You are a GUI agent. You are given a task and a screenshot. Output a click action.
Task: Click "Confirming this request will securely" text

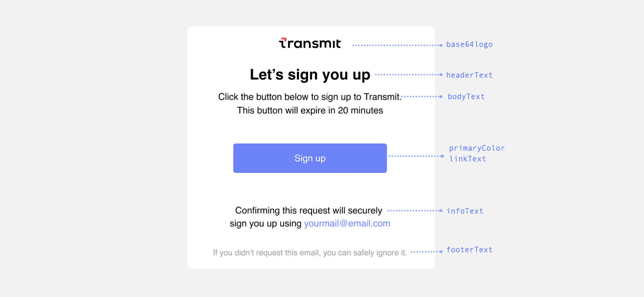308,210
